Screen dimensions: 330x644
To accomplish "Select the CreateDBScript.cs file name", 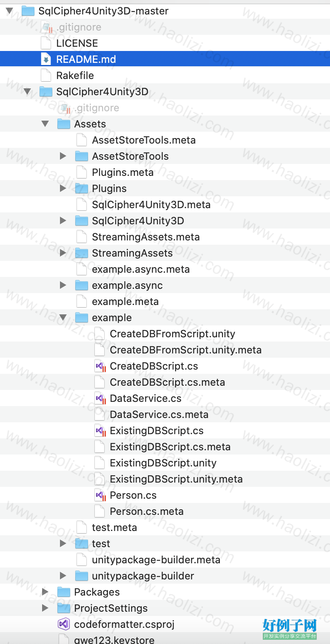I will (154, 366).
